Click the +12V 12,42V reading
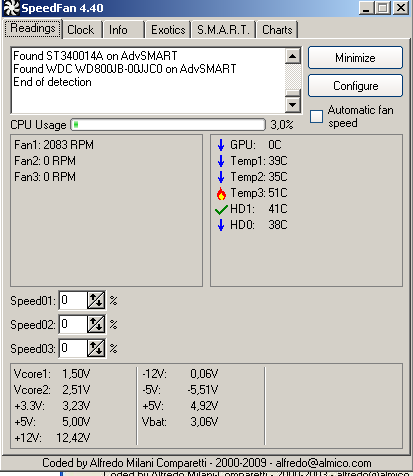Viewport: 413px width, 476px height. (52, 438)
